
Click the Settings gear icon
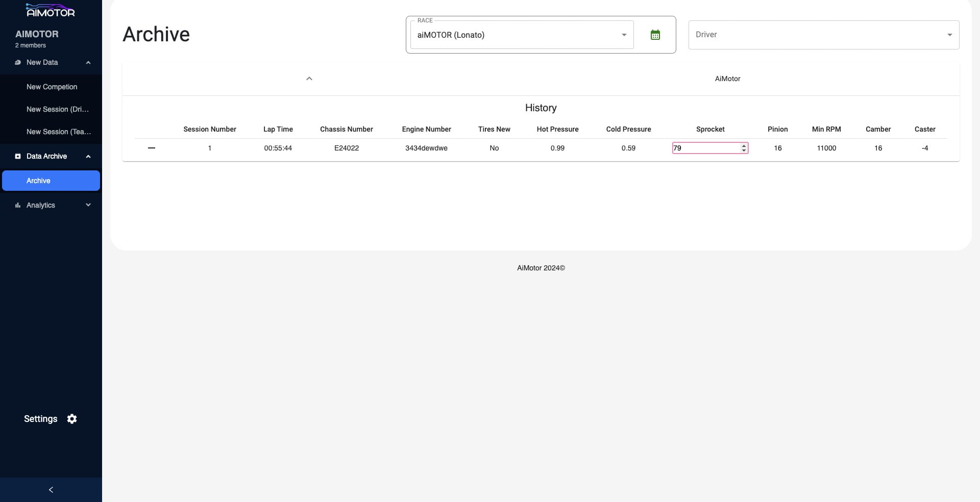[x=72, y=419]
